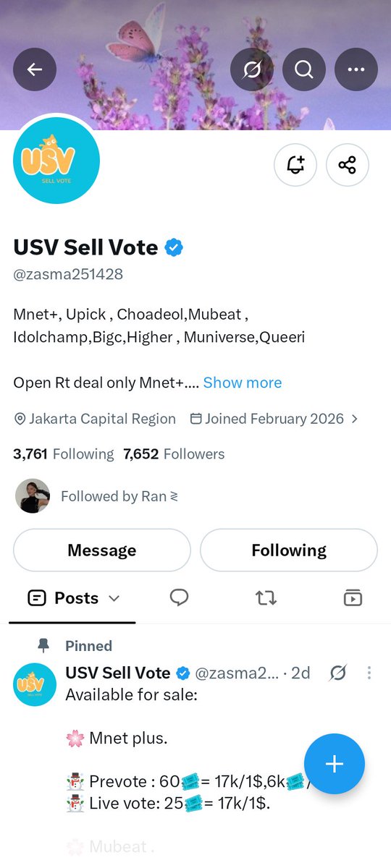Switch to the Replies tab icon
This screenshot has height=868, width=391.
(x=180, y=597)
